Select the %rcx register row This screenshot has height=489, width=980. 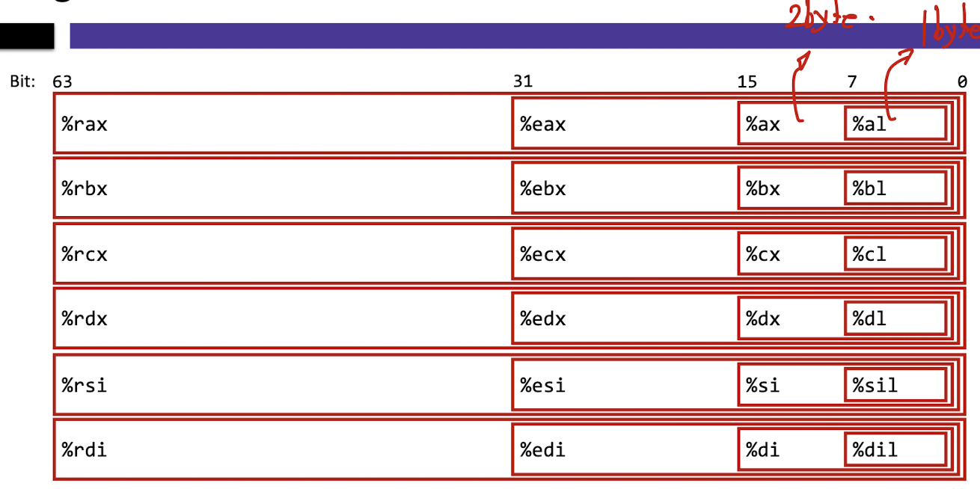pos(508,253)
